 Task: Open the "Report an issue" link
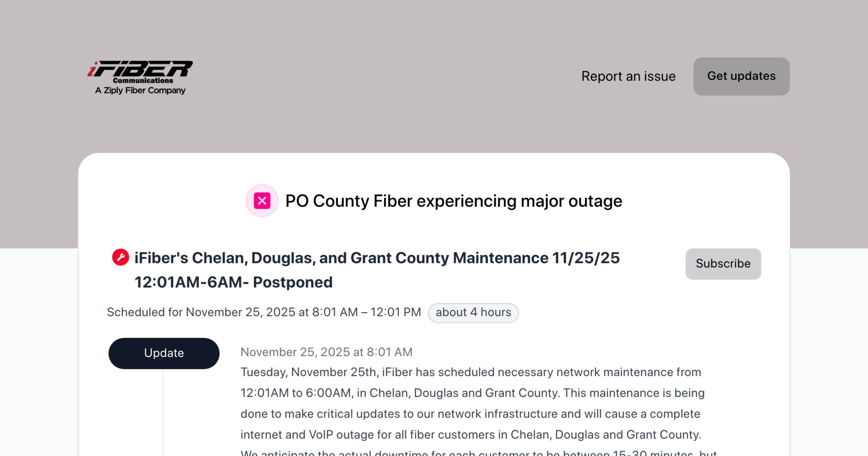click(x=628, y=76)
